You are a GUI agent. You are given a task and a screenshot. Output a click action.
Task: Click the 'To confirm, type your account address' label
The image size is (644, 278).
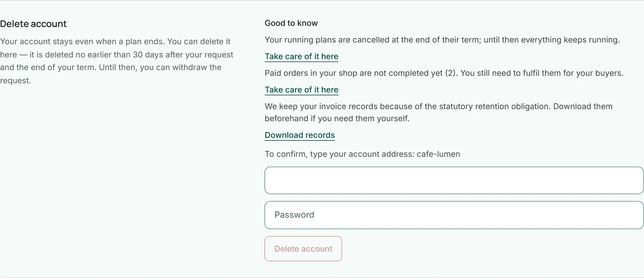[x=339, y=154]
